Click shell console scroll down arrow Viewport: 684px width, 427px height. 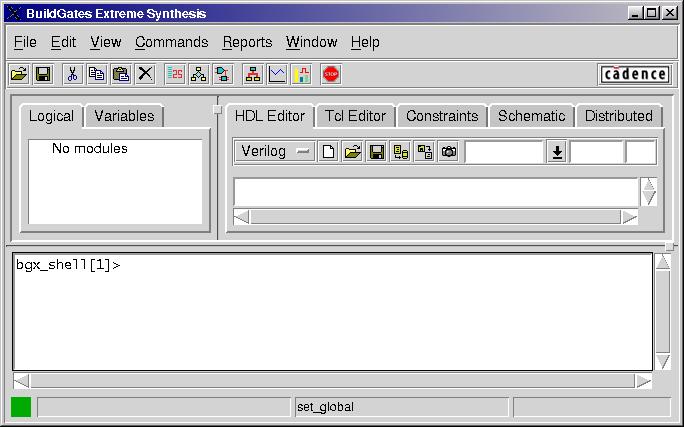click(663, 362)
